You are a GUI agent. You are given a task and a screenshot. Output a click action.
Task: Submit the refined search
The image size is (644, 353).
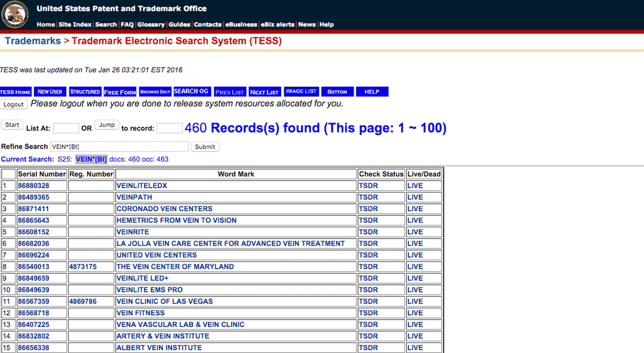[204, 147]
